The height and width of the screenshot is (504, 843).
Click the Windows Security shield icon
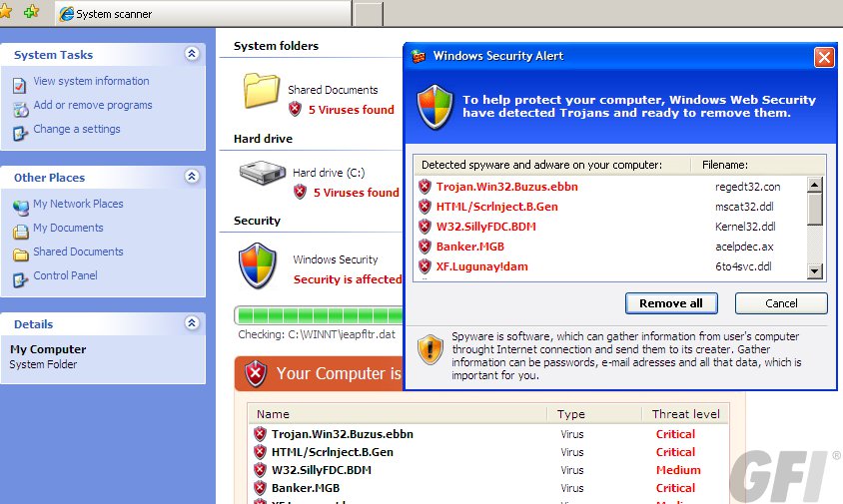click(258, 265)
